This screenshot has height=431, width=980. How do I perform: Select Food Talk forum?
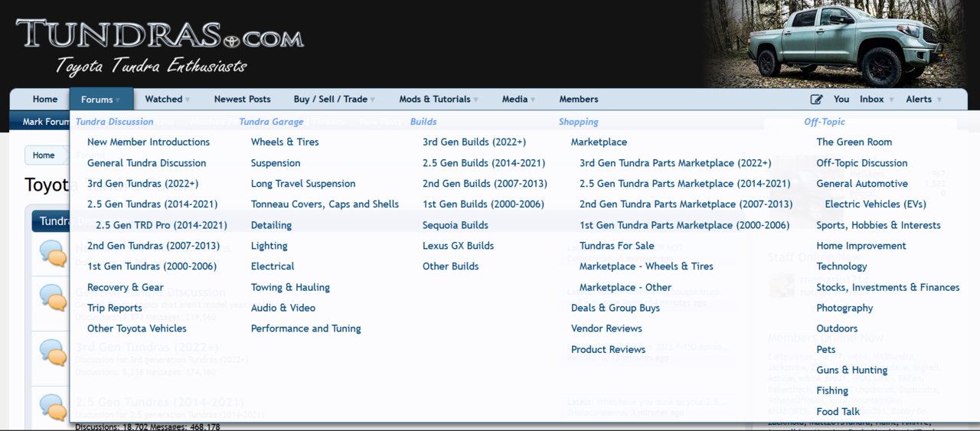point(838,411)
